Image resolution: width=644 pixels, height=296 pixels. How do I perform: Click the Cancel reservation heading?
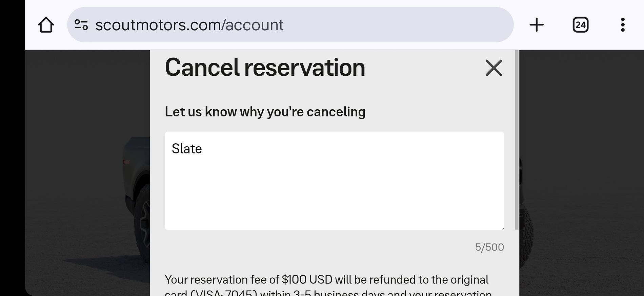(x=265, y=68)
